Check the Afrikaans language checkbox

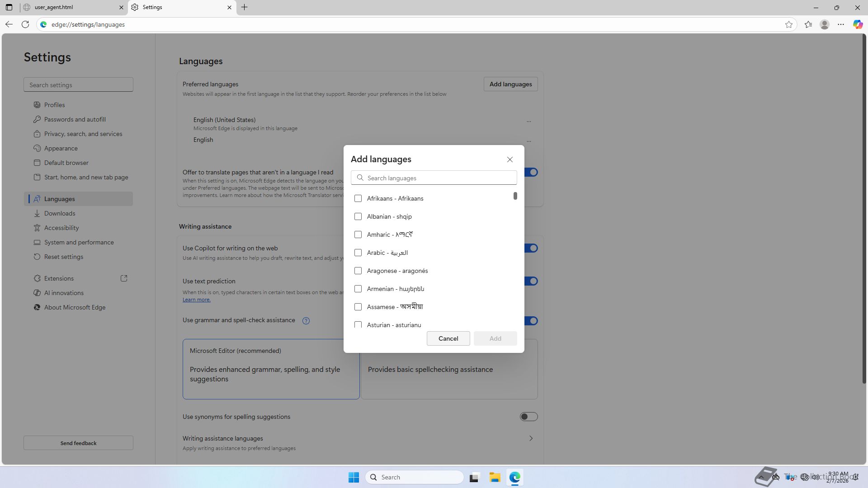358,198
